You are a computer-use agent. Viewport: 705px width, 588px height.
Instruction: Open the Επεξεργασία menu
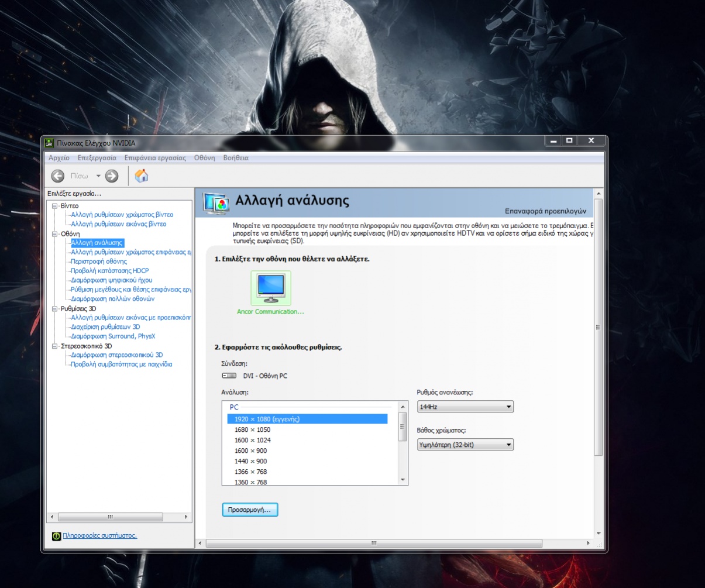[x=97, y=158]
